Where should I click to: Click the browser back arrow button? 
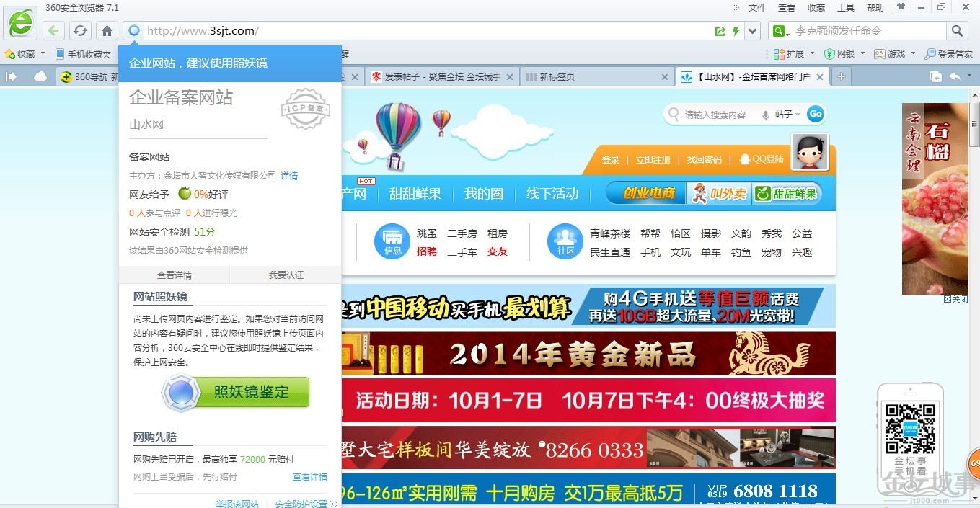coord(53,31)
